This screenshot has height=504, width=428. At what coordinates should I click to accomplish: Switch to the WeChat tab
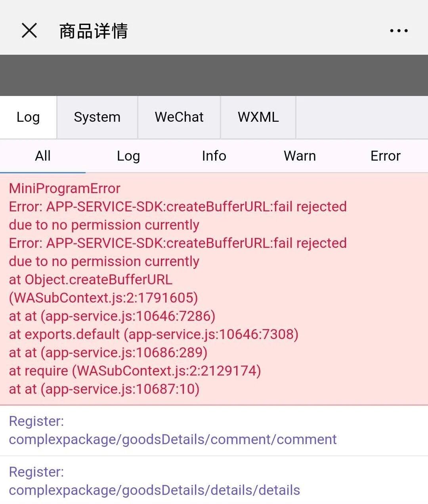(x=179, y=117)
